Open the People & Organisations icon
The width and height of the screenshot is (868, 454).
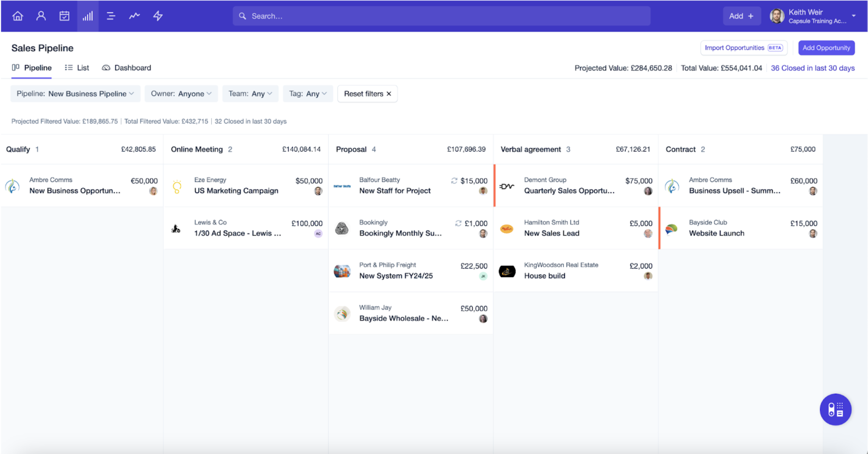tap(41, 16)
